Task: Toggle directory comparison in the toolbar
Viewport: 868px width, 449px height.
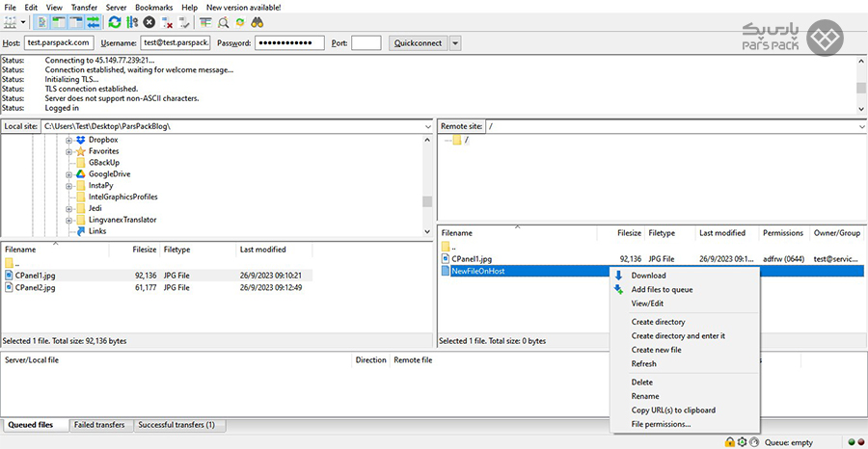Action: click(x=223, y=23)
